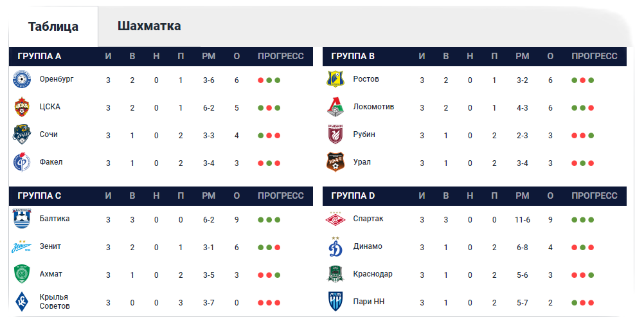Select the Sochi team logo
Screen dimensions: 644x328
click(x=22, y=134)
